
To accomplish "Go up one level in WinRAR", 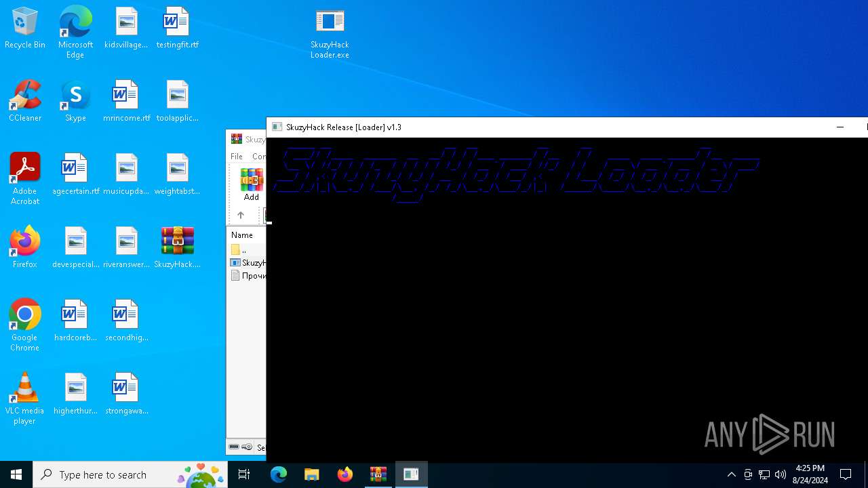I will pos(241,215).
